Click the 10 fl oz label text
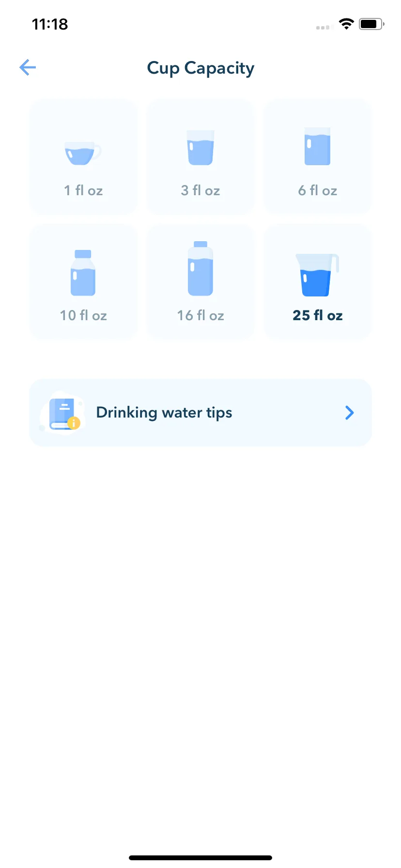Viewport: 401px width, 868px height. (x=83, y=315)
